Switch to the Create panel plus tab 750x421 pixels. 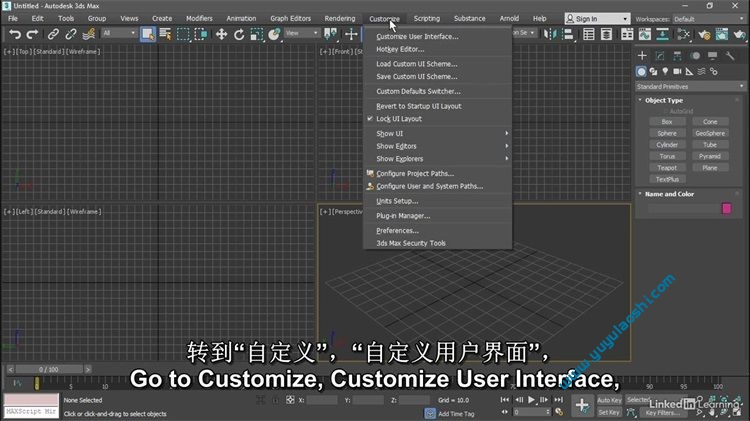tap(642, 55)
